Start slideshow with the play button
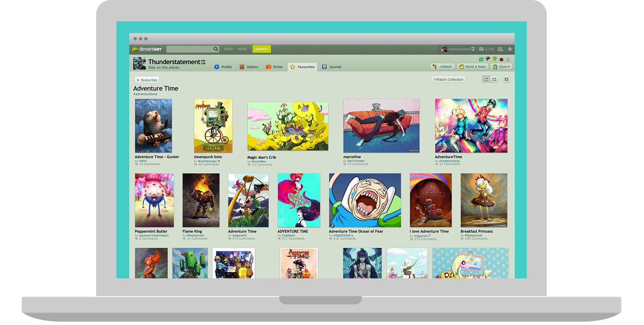 [506, 79]
